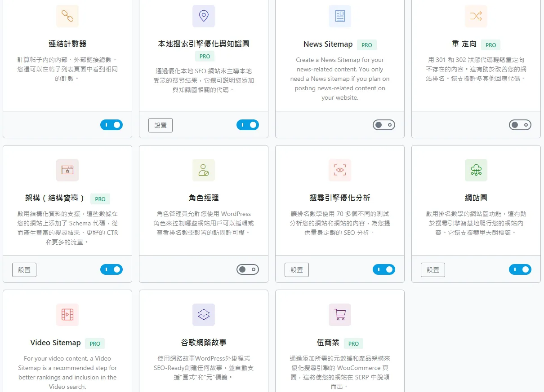Click the News Sitemap newspaper icon
Image resolution: width=544 pixels, height=392 pixels.
[x=340, y=16]
